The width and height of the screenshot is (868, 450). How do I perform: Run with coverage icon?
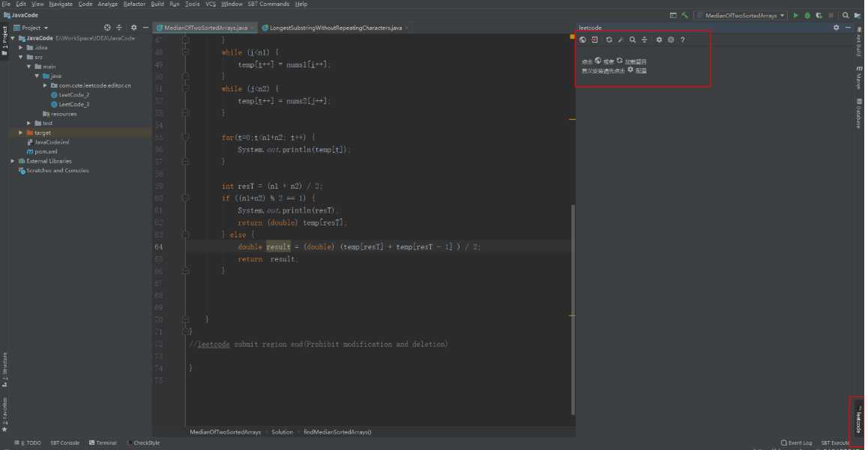[819, 16]
